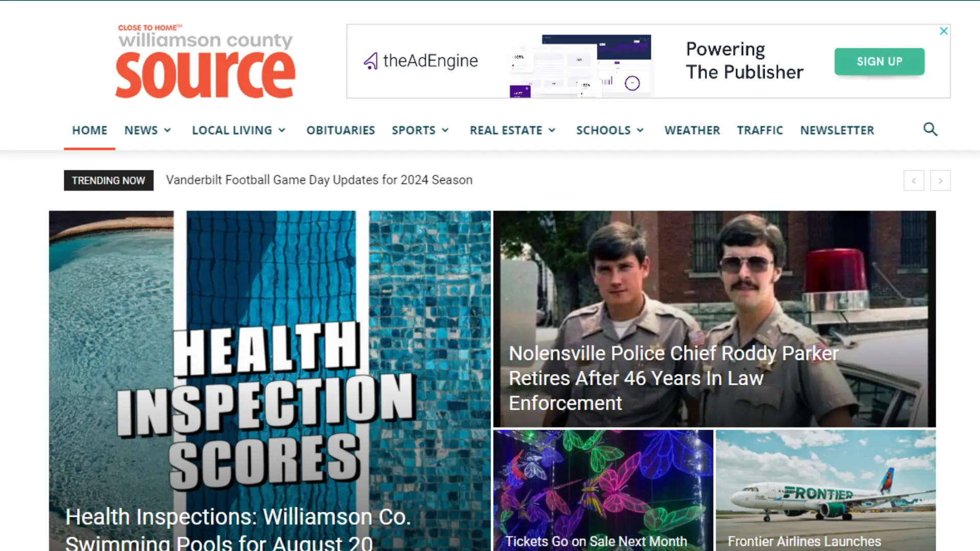Viewport: 980px width, 551px height.
Task: Click the Williamson County Source logo
Action: pyautogui.click(x=205, y=61)
